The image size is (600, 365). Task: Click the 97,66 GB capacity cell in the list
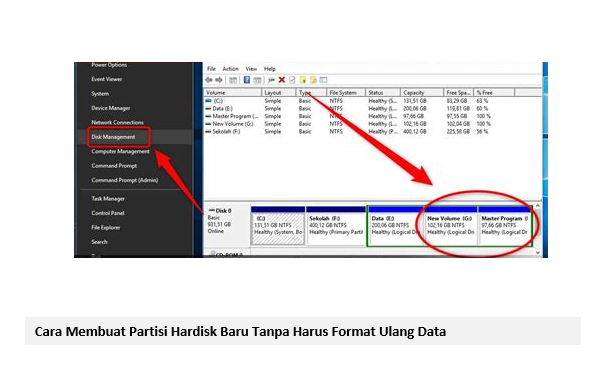tap(413, 116)
